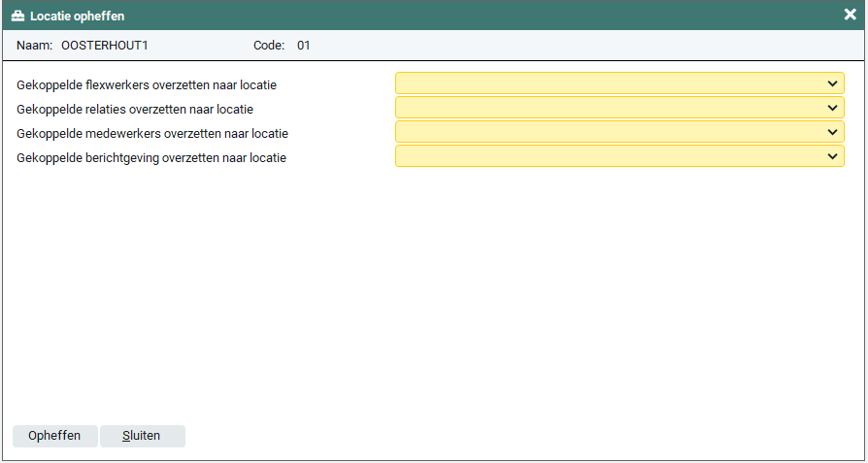Open the medewerkers location dropdown
The image size is (868, 463).
tap(618, 132)
